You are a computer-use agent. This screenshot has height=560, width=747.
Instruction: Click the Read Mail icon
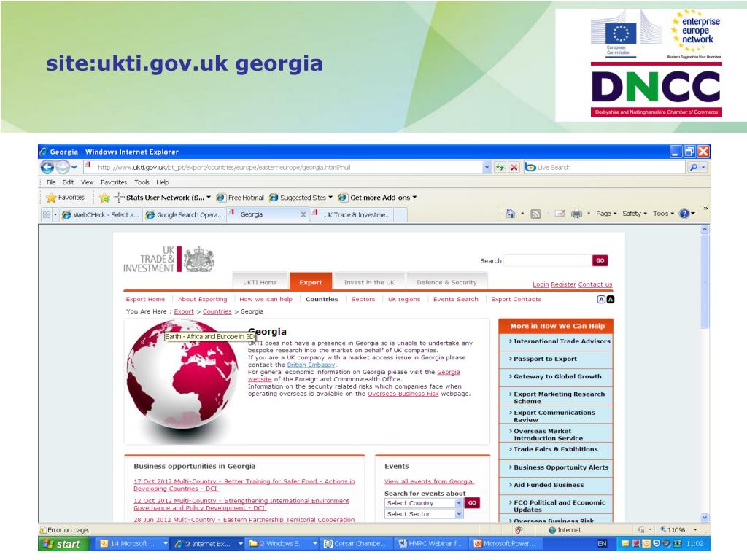[560, 214]
